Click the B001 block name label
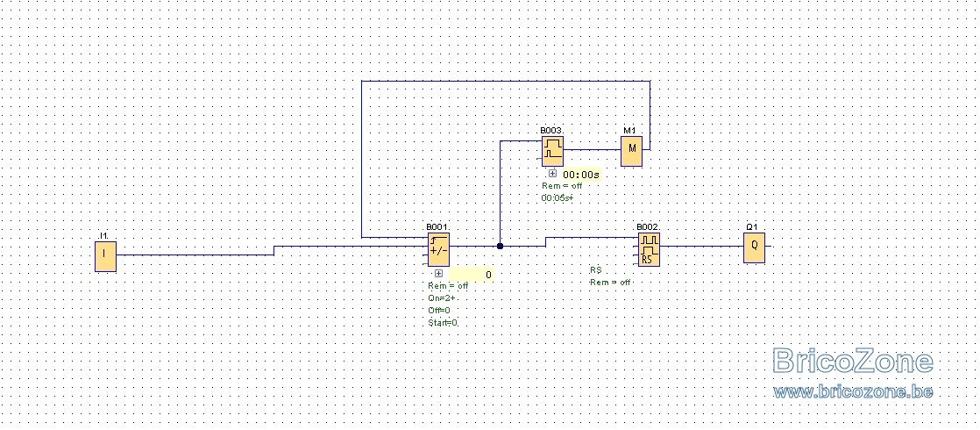Screen dimensions: 980x430 point(437,227)
